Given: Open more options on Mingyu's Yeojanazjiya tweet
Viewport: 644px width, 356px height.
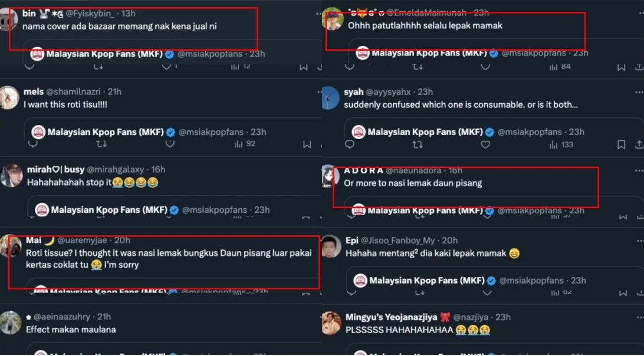Looking at the screenshot, I should click(x=639, y=317).
